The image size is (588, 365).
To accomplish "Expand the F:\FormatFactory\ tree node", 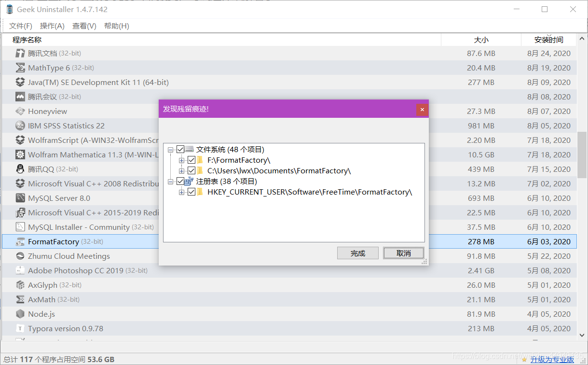I will coord(181,160).
